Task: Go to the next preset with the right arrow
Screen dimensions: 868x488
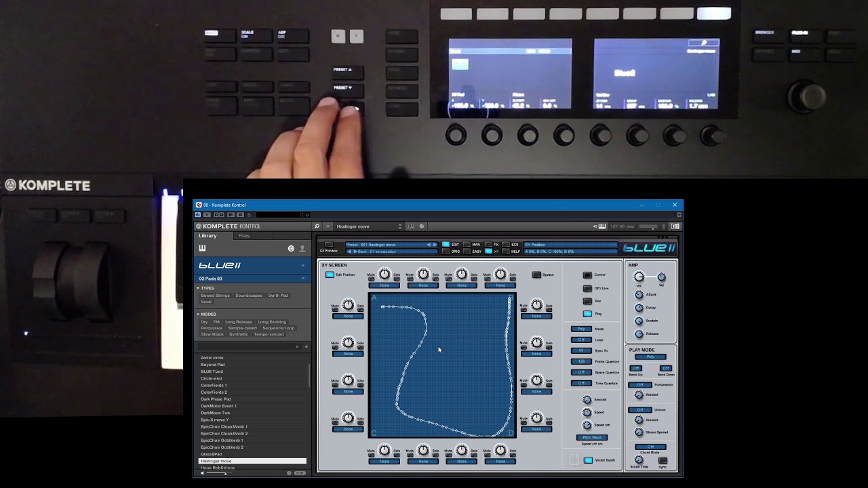Action: coord(435,244)
